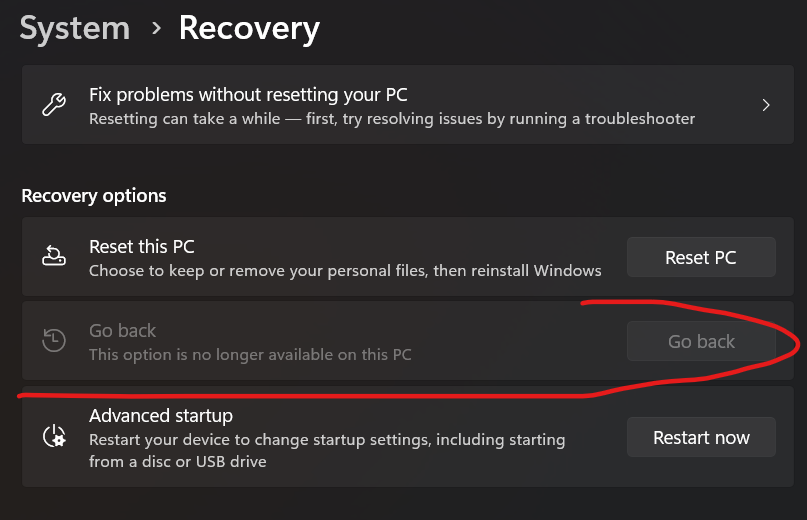Click the Reset PC button

tap(701, 257)
